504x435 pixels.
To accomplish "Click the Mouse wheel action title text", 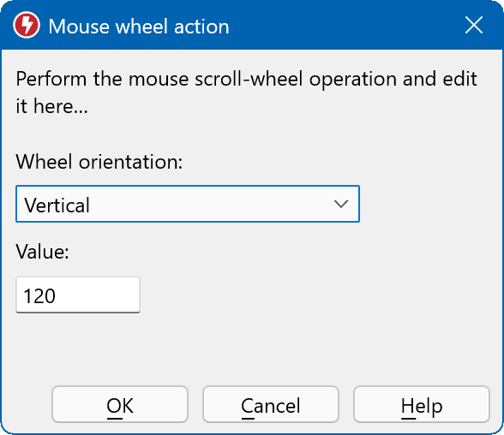I will coord(139,26).
